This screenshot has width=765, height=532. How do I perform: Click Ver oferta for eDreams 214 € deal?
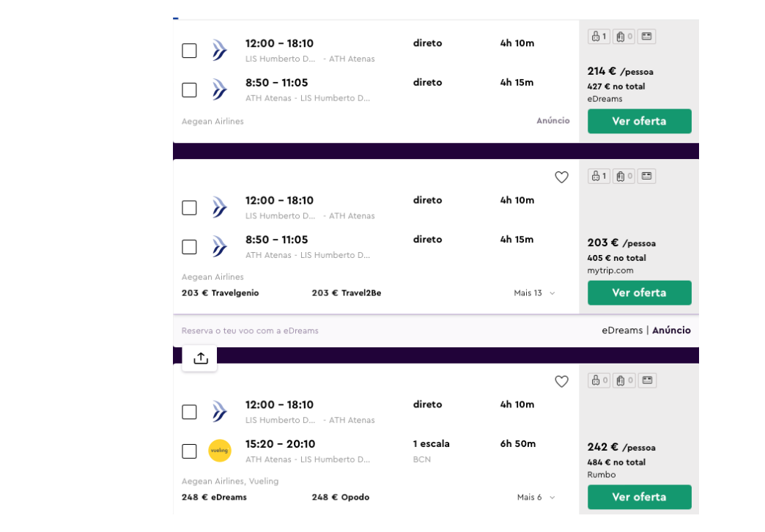(x=639, y=122)
